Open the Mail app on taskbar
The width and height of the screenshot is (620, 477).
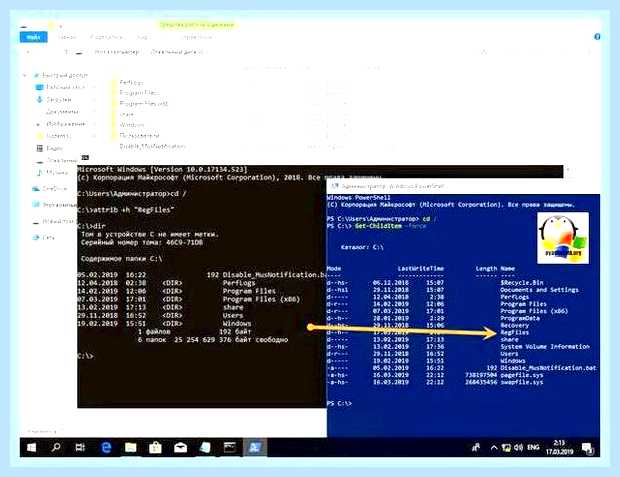pos(180,447)
